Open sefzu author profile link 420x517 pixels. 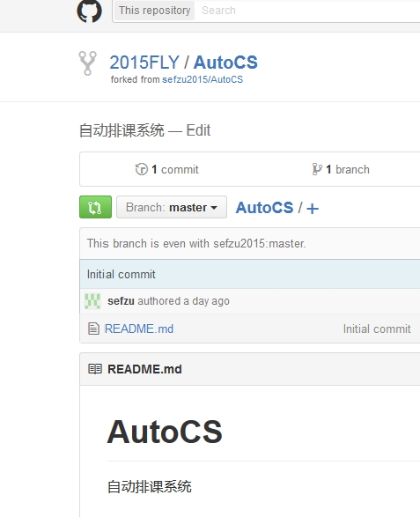(x=121, y=301)
